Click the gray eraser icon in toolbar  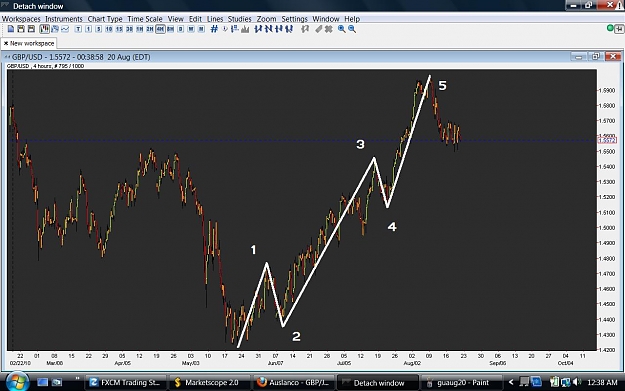(x=318, y=29)
